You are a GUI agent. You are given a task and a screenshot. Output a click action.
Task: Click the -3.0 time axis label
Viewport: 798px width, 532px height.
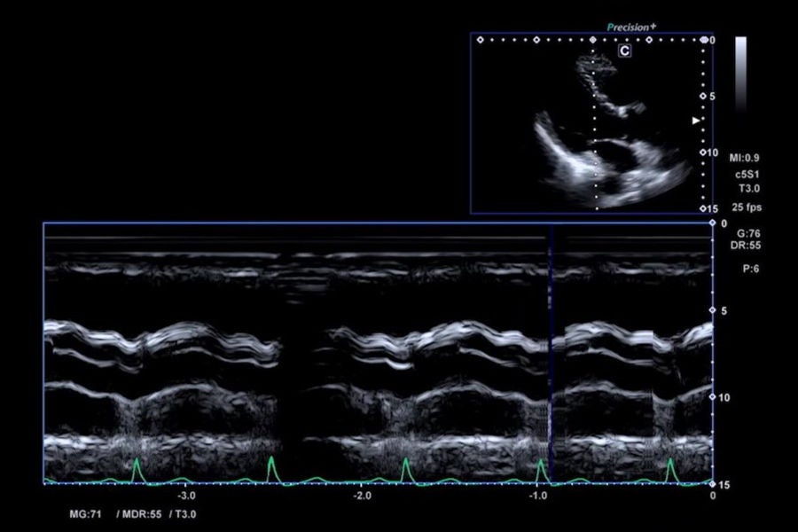pos(186,496)
